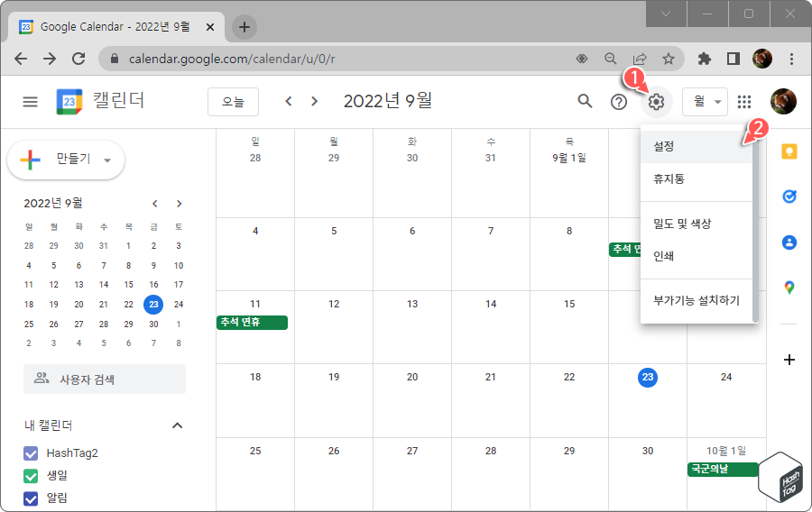812x512 pixels.
Task: Open the Google account avatar in Calendar header
Action: click(x=783, y=101)
